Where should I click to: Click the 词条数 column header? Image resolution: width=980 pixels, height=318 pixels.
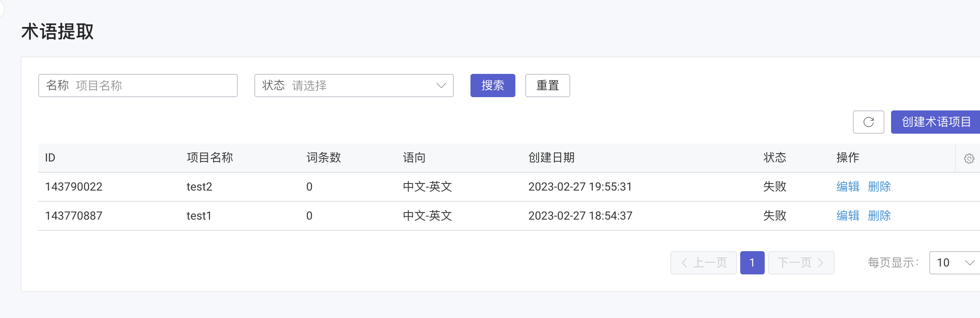coord(323,158)
